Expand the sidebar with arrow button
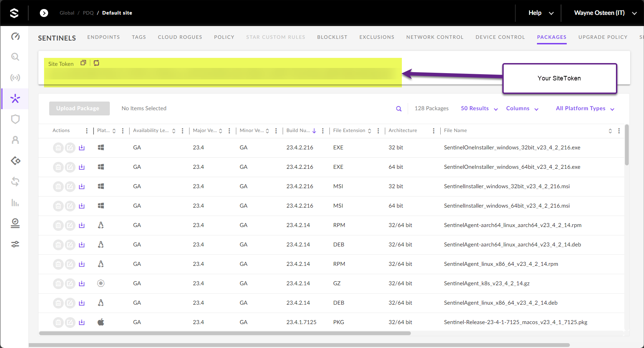This screenshot has height=348, width=644. [44, 13]
